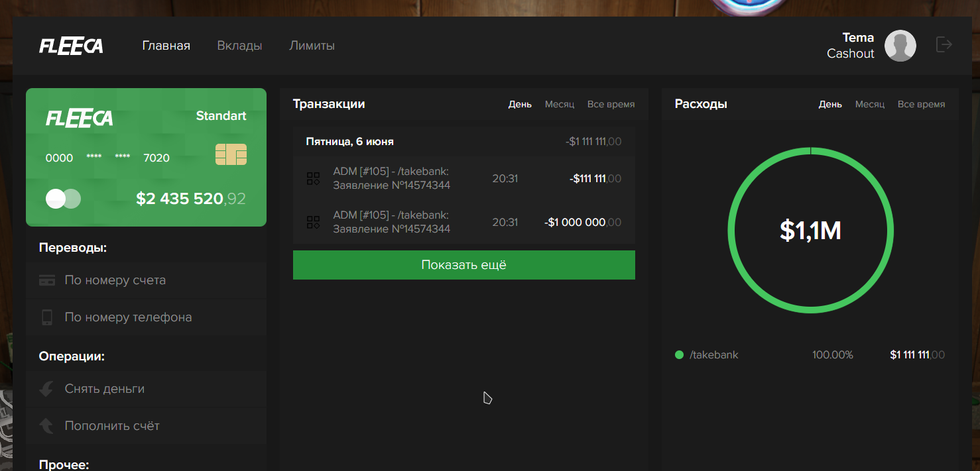Select the card number ending 7020
Image resolution: width=980 pixels, height=471 pixels.
pos(107,158)
